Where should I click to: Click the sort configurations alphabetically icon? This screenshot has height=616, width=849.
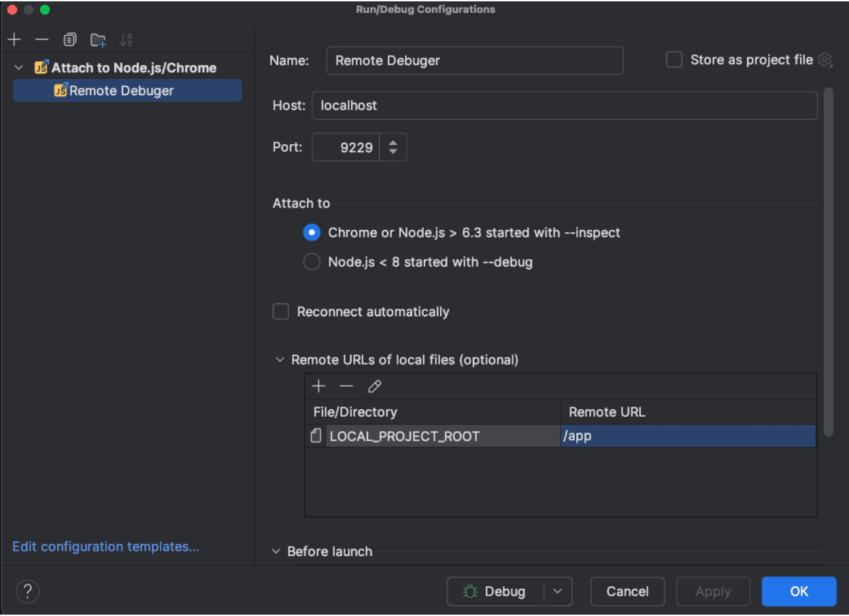tap(126, 40)
